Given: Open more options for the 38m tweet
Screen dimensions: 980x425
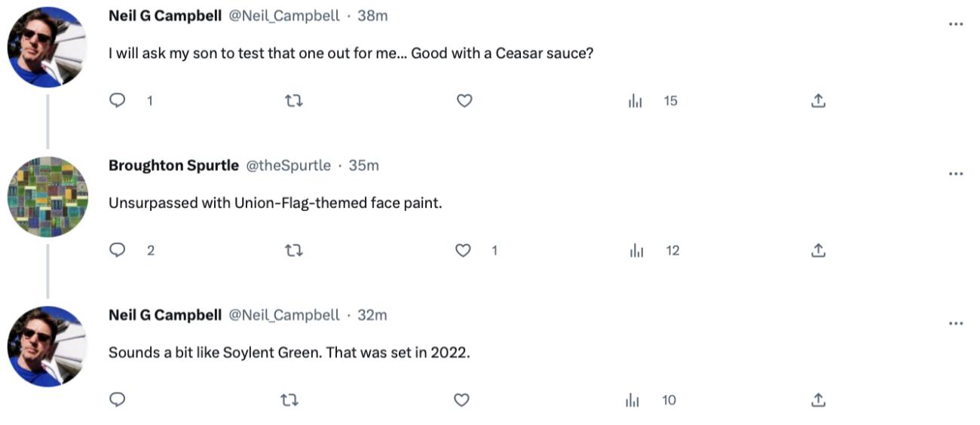Looking at the screenshot, I should [x=956, y=24].
